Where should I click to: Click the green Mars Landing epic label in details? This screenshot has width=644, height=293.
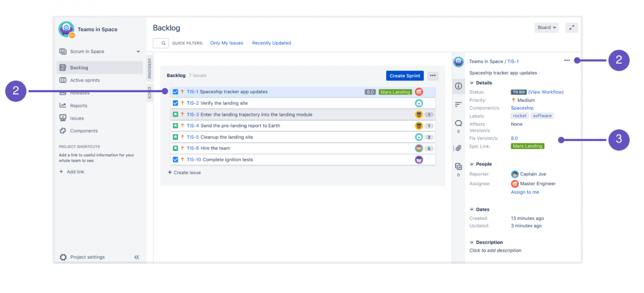click(x=527, y=146)
